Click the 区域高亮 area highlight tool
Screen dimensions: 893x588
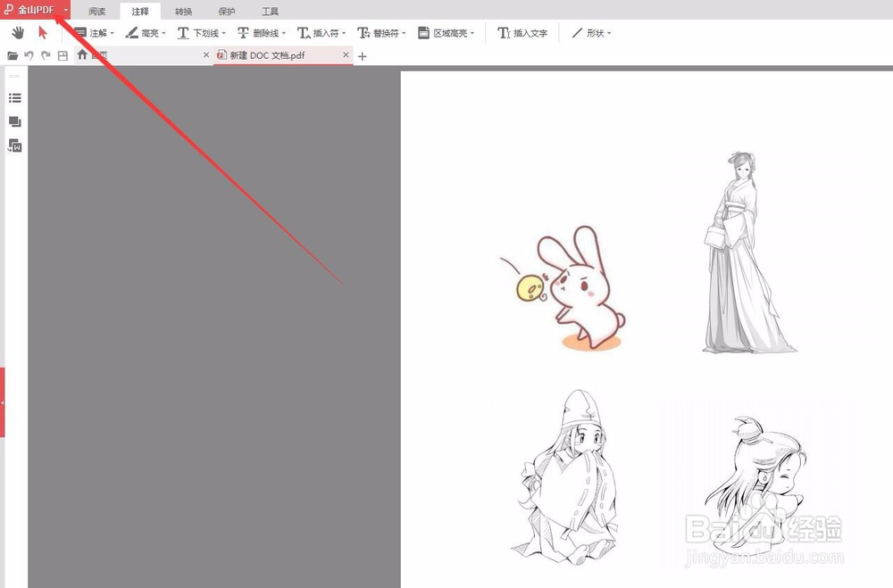[443, 33]
